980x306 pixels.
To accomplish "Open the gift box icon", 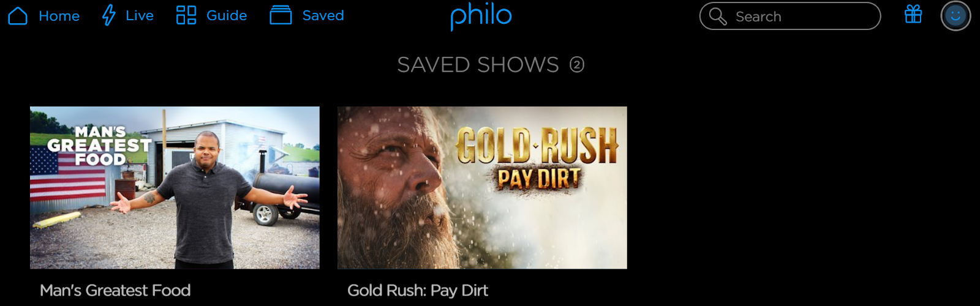I will pyautogui.click(x=913, y=14).
